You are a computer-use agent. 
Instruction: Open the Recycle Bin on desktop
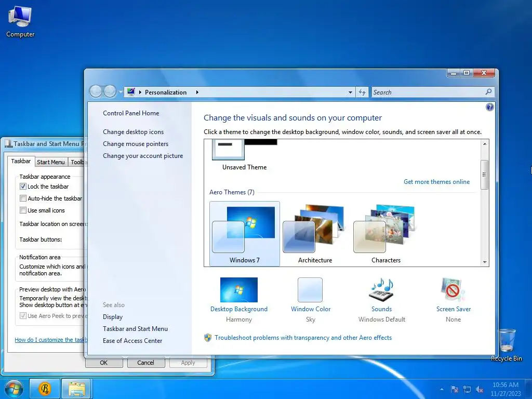[506, 345]
